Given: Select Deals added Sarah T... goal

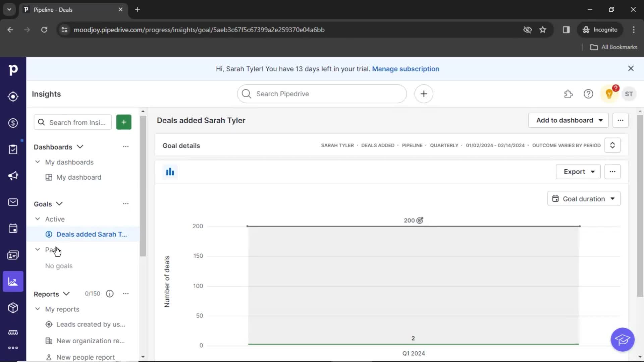Looking at the screenshot, I should tap(92, 234).
